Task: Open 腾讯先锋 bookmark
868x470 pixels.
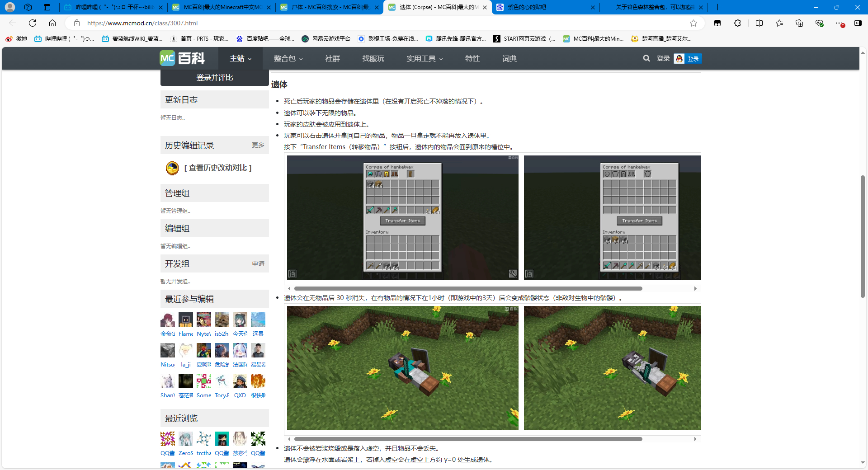Action: [x=456, y=39]
